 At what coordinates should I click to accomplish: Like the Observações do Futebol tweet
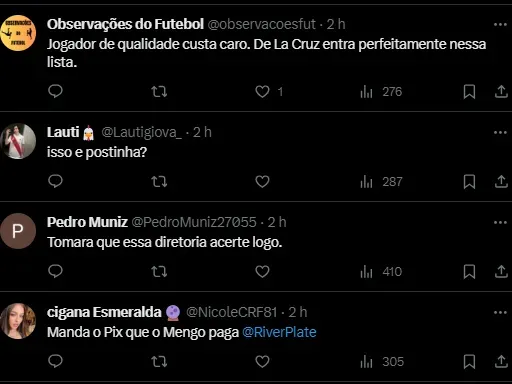262,92
